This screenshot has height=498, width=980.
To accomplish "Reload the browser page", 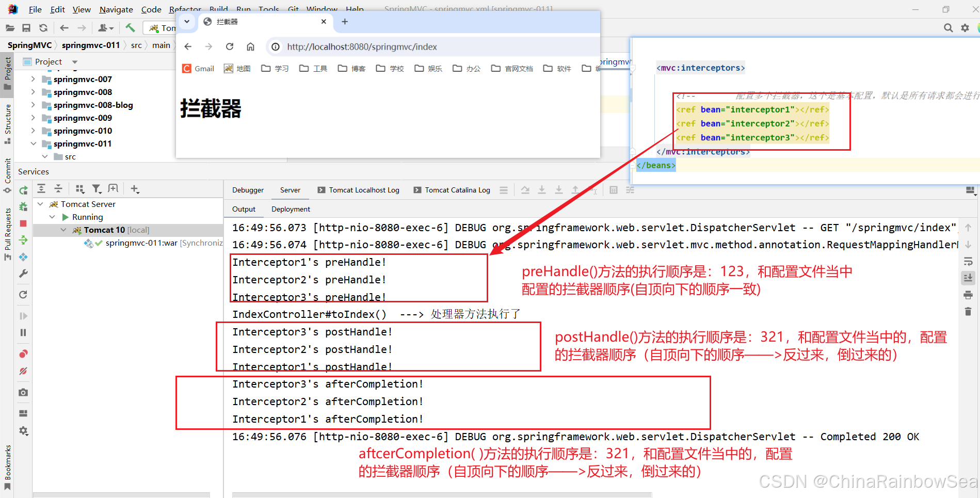I will (230, 46).
